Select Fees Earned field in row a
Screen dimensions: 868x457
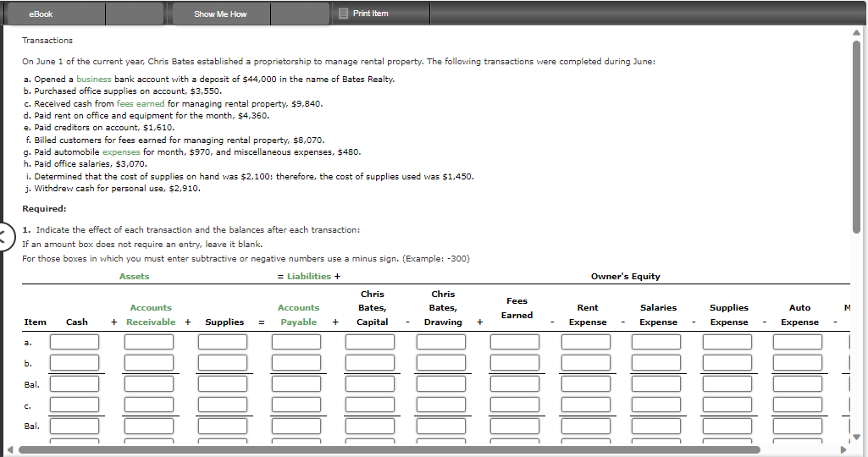coord(515,342)
